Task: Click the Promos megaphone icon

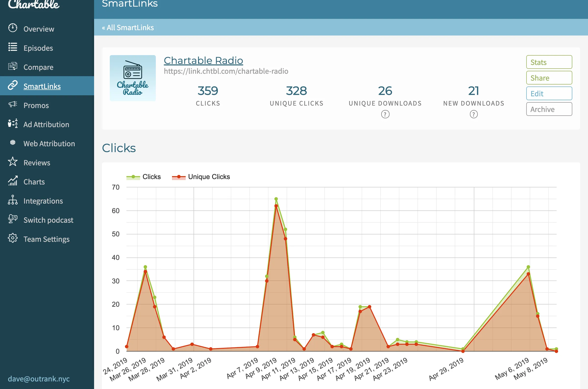Action: click(x=13, y=104)
